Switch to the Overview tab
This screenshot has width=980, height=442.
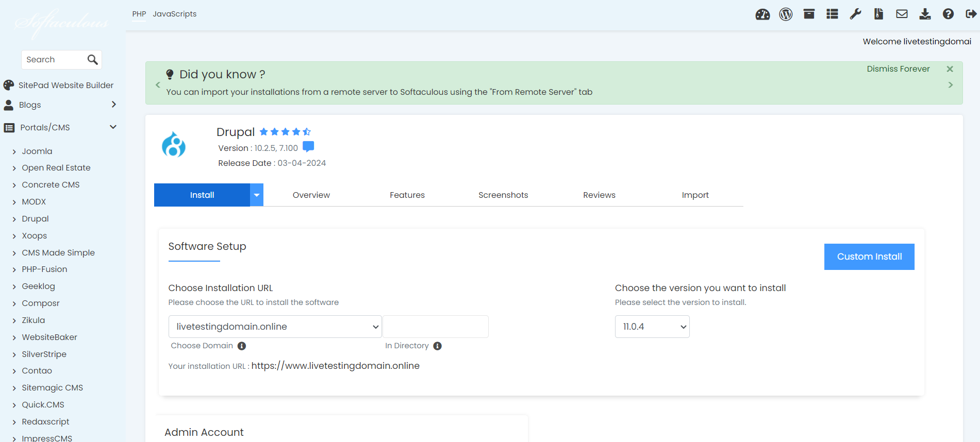click(x=311, y=195)
